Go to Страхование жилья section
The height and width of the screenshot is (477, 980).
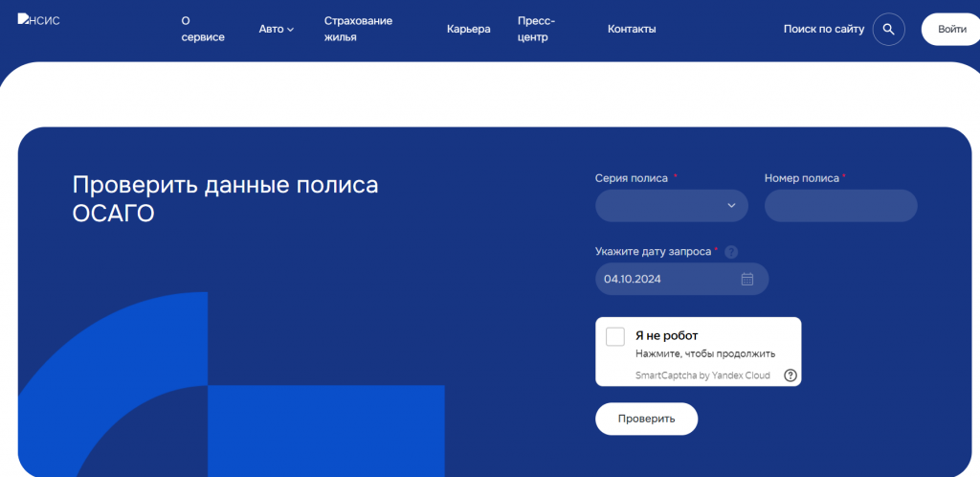(358, 29)
